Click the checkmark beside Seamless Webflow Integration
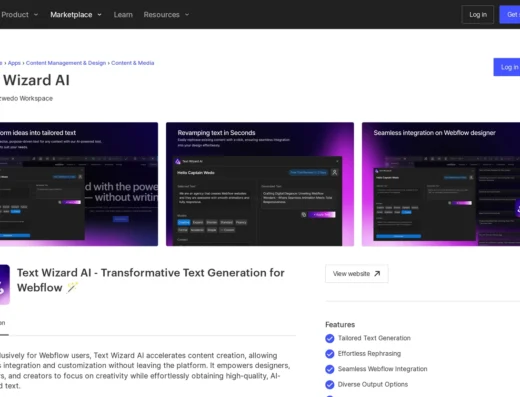The width and height of the screenshot is (520, 397). [x=330, y=369]
